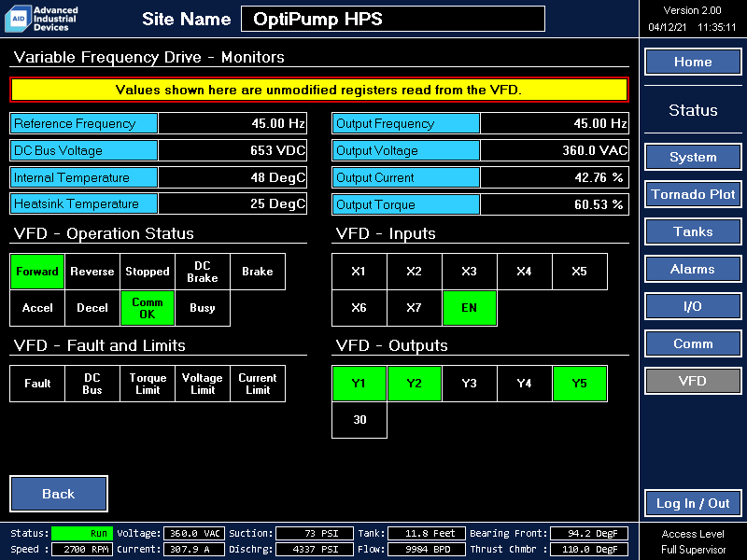Click the Output Frequency value 45.00 Hz
The width and height of the screenshot is (747, 560).
click(x=555, y=123)
